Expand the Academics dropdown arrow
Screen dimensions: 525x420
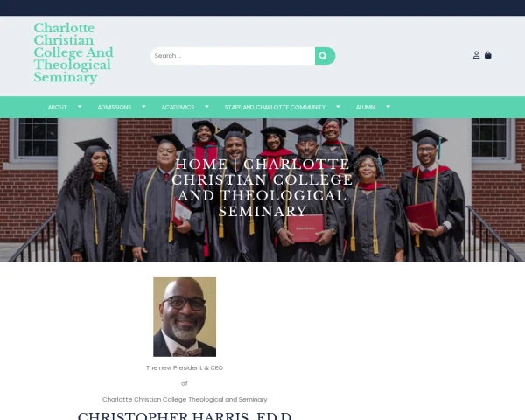pyautogui.click(x=206, y=107)
